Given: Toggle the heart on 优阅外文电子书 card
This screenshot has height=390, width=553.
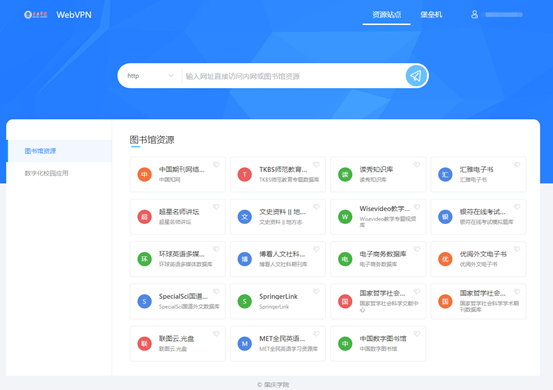Looking at the screenshot, I should click(517, 249).
